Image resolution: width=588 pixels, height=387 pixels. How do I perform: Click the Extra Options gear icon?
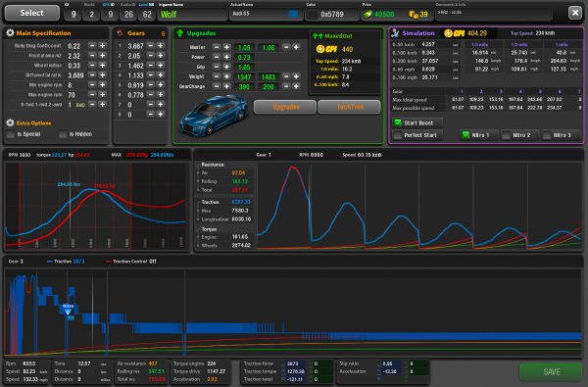(x=10, y=122)
